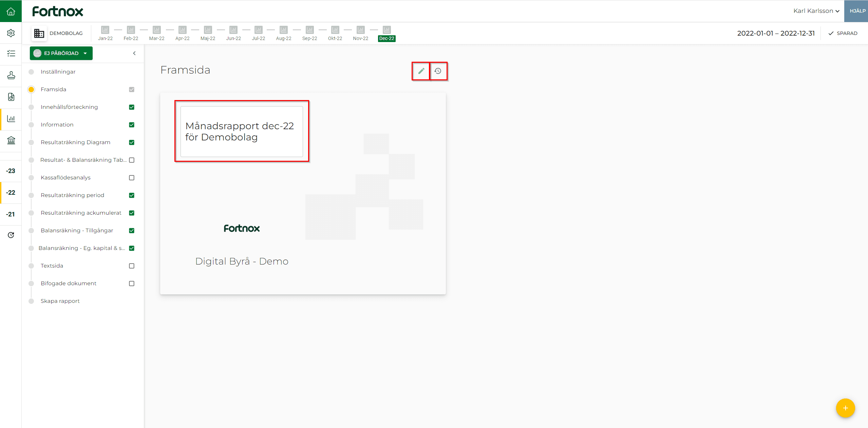868x428 pixels.
Task: Click the Sparad status indicator
Action: point(843,33)
